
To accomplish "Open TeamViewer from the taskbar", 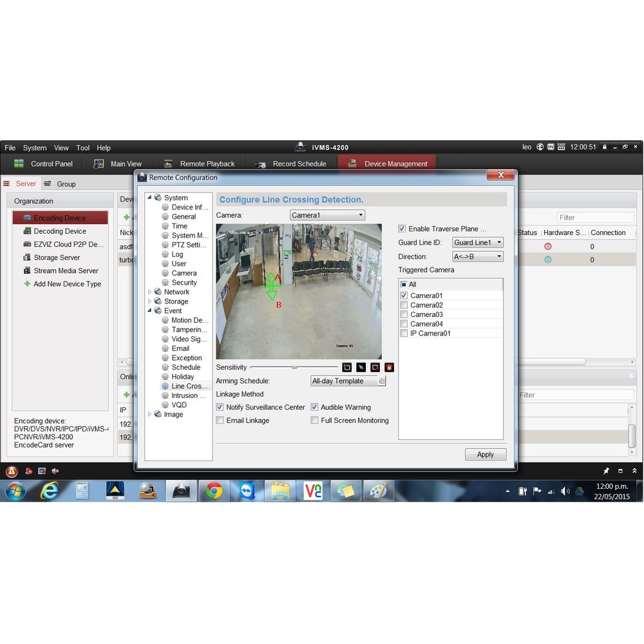I will (x=247, y=491).
